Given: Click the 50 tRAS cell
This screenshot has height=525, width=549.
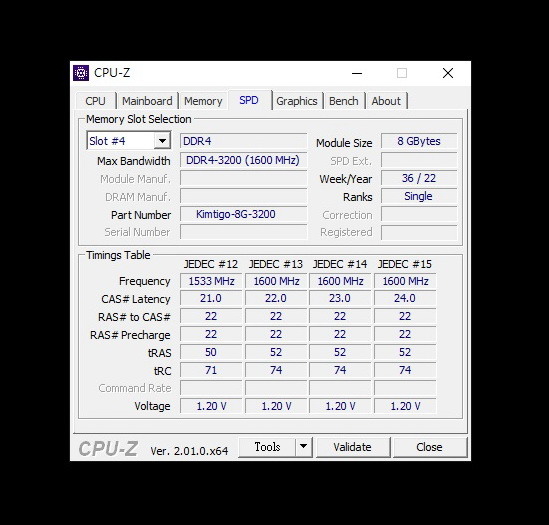Looking at the screenshot, I should (x=211, y=352).
